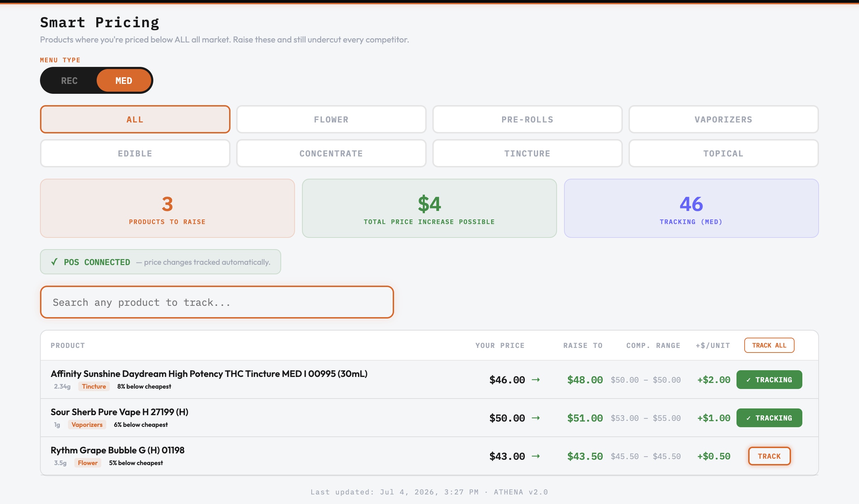Click the 5% below cheapest label
This screenshot has width=859, height=504.
tap(136, 463)
